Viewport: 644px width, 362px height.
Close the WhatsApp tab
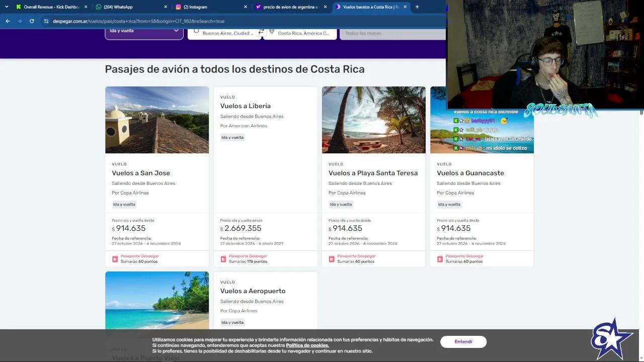[x=166, y=7]
